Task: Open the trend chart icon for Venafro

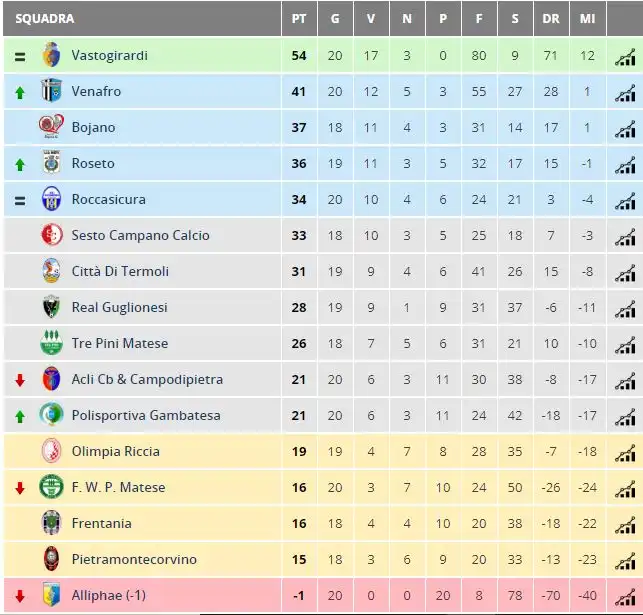Action: coord(625,93)
